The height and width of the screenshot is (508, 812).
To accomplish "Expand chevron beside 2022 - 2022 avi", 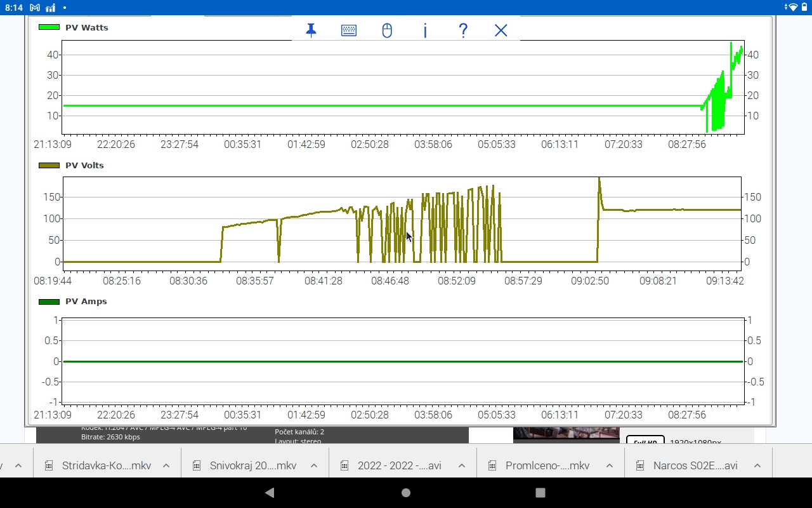I will point(461,465).
